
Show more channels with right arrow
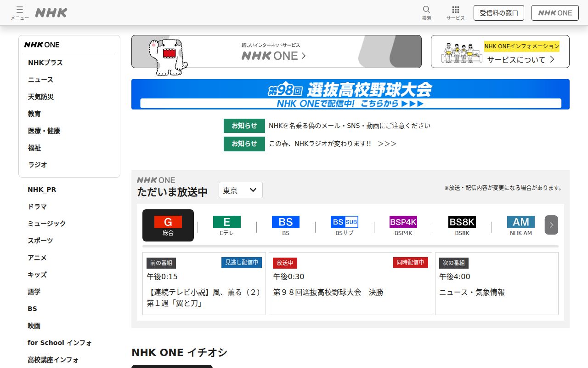point(551,225)
